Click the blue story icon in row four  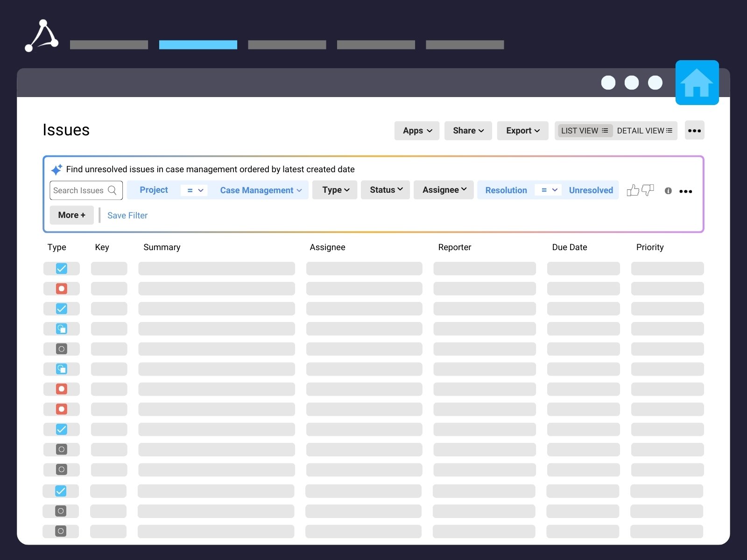pos(61,329)
